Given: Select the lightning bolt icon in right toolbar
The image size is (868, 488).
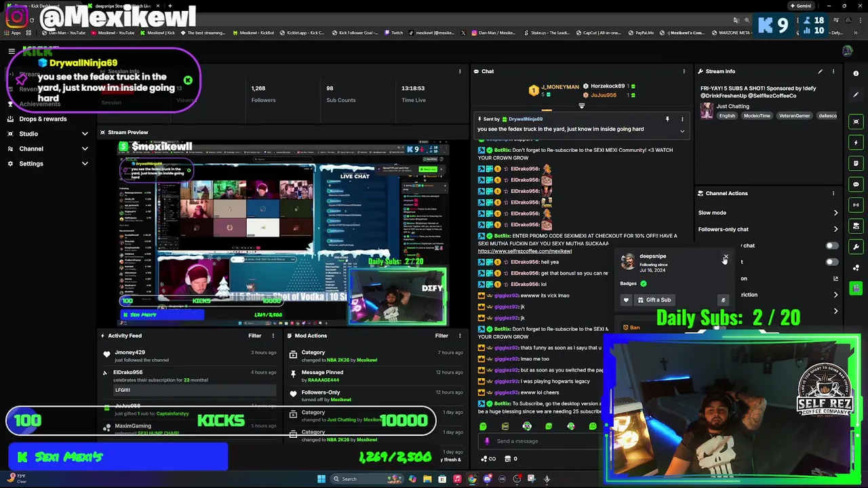Looking at the screenshot, I should click(x=856, y=143).
